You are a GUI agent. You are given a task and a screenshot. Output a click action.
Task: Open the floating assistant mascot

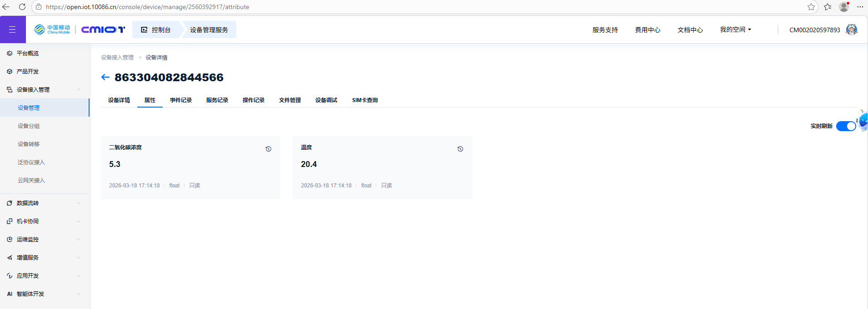[862, 121]
